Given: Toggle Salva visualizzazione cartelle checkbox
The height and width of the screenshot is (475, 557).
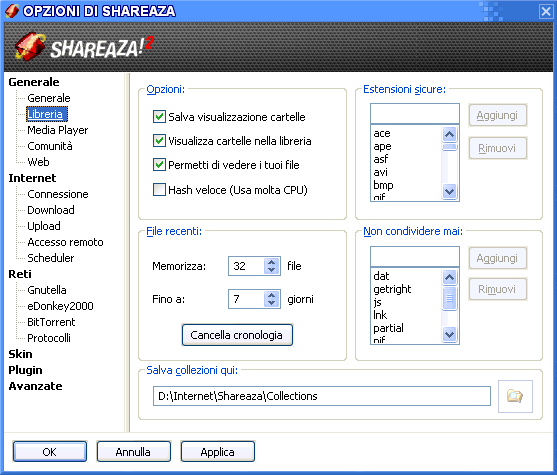Looking at the screenshot, I should pos(159,117).
